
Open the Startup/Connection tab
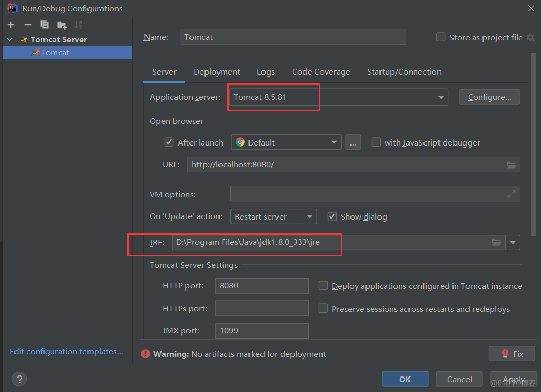(404, 72)
